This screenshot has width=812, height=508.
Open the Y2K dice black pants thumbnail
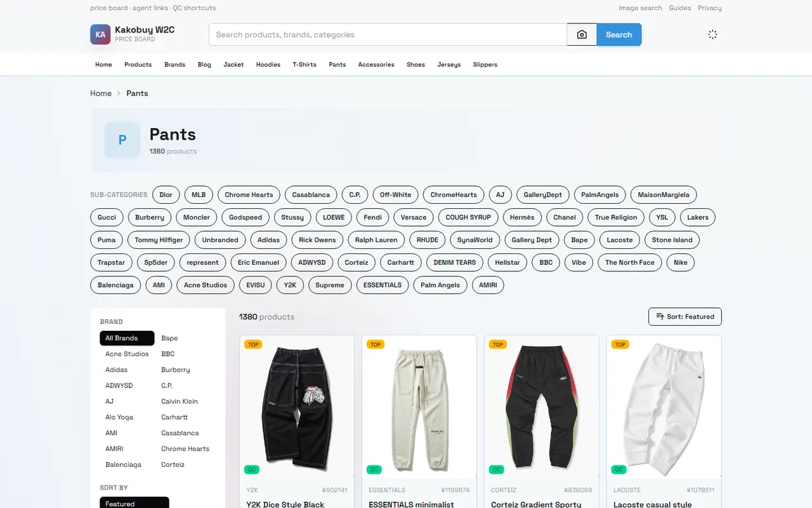tap(297, 406)
